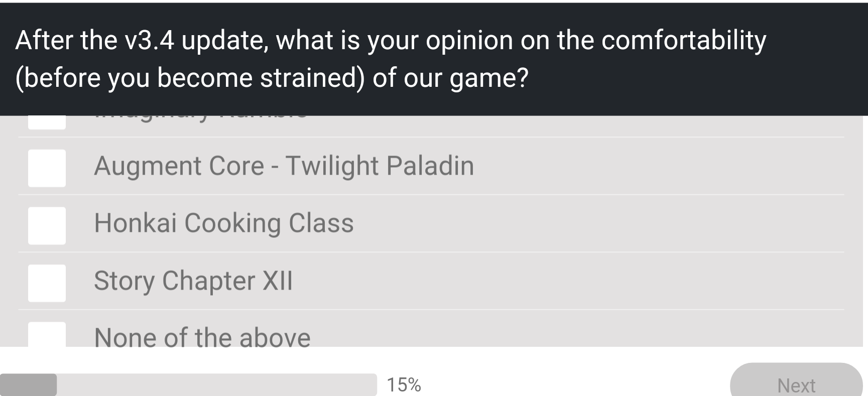
Task: Click the cut-off option text beneath the header
Action: 201,118
